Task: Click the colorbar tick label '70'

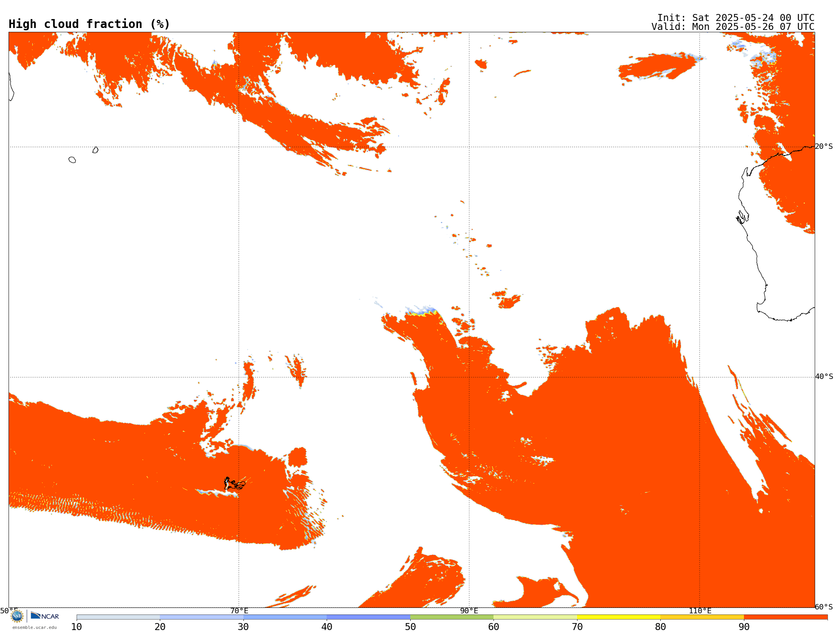Action: pyautogui.click(x=577, y=627)
